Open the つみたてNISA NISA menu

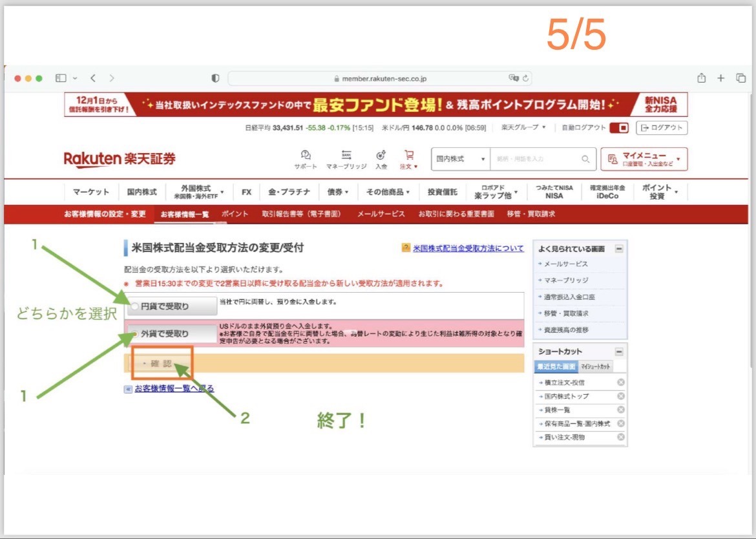(554, 192)
